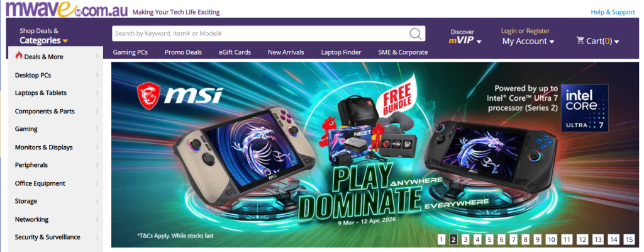The image size is (644, 252).
Task: Click the search magnifier icon
Action: point(415,34)
